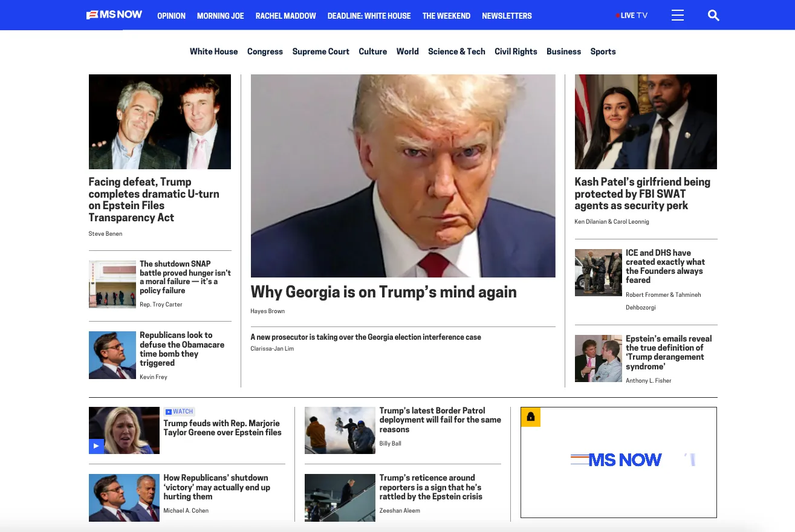Read 'Why Georgia is on Trump's mind again'
This screenshot has width=795, height=532.
click(383, 292)
